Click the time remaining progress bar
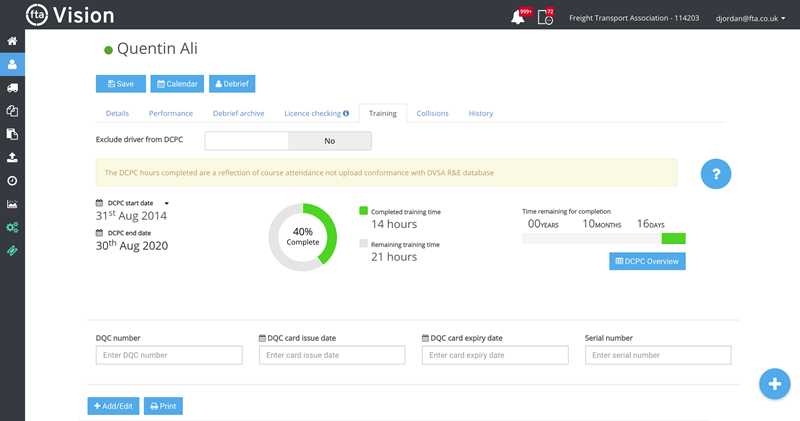Screen dimensions: 800x421 [x=604, y=238]
